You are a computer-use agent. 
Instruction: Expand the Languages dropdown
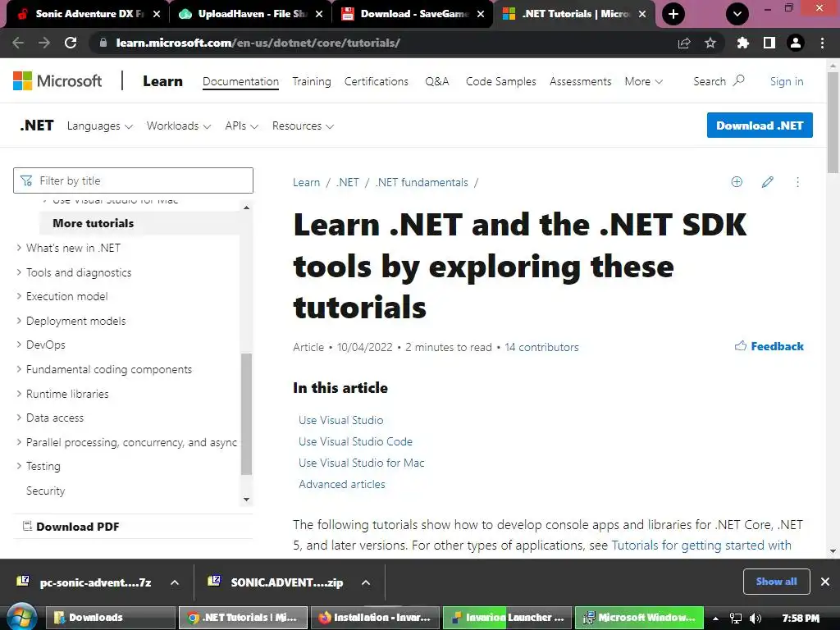click(x=99, y=126)
